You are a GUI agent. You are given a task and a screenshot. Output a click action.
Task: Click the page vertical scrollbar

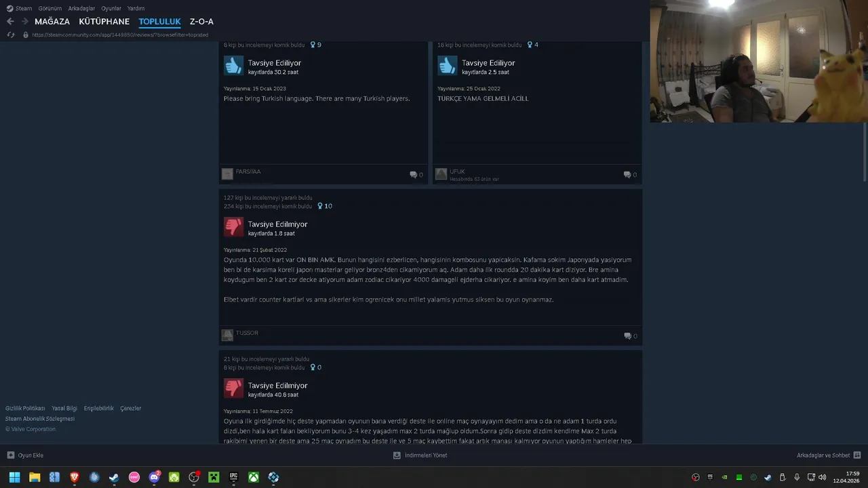click(x=865, y=152)
